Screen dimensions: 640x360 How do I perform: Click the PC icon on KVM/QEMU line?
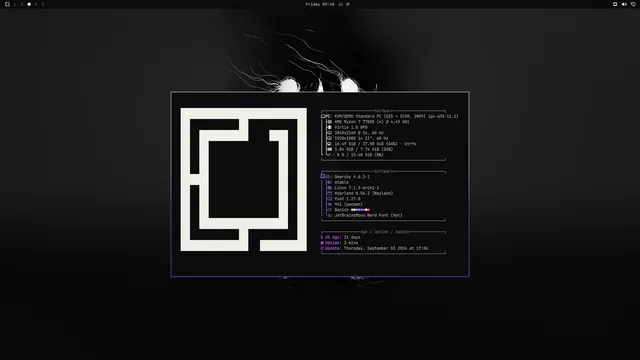[x=323, y=116]
